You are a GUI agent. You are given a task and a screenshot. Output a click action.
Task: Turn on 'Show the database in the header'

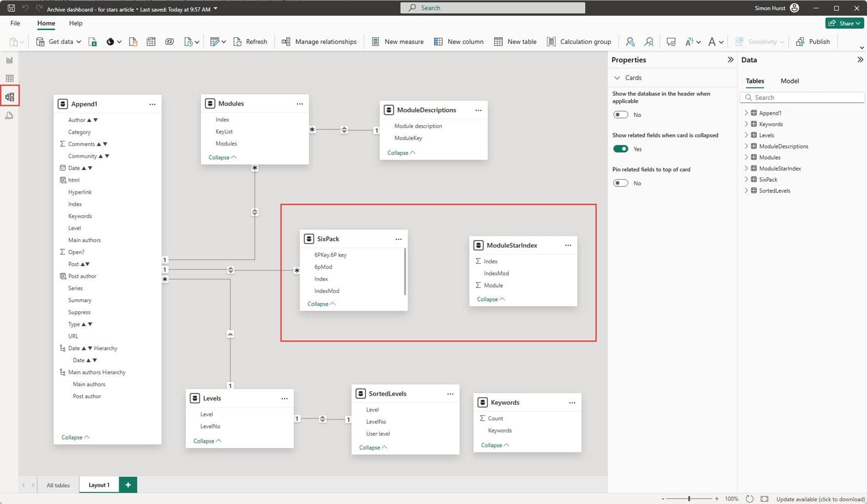[x=620, y=114]
